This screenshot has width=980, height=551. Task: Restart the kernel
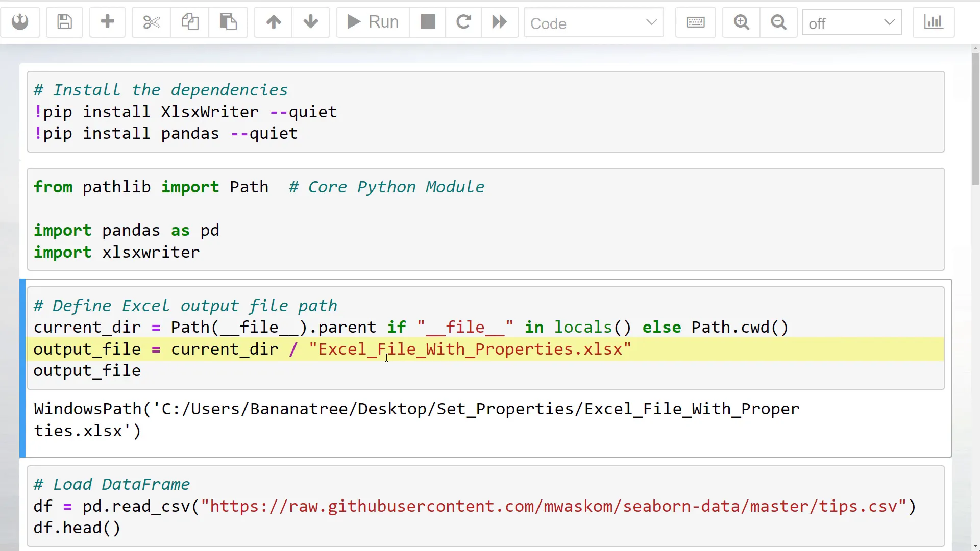point(463,22)
